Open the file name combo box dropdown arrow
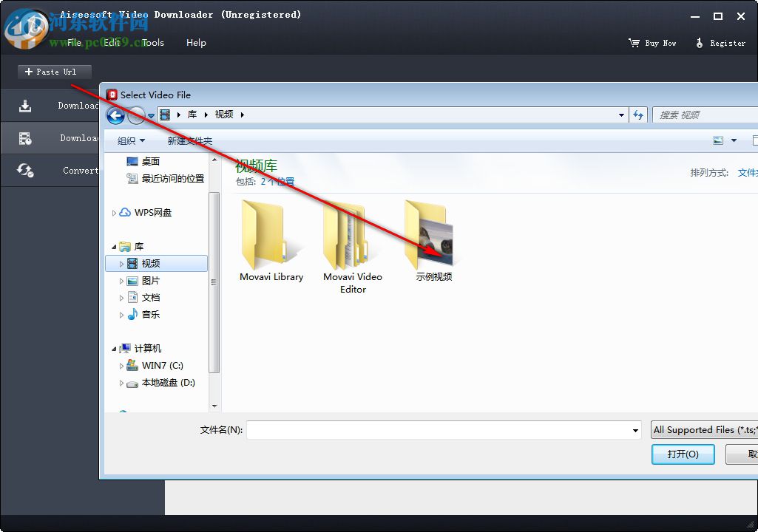The width and height of the screenshot is (758, 532). (x=635, y=429)
